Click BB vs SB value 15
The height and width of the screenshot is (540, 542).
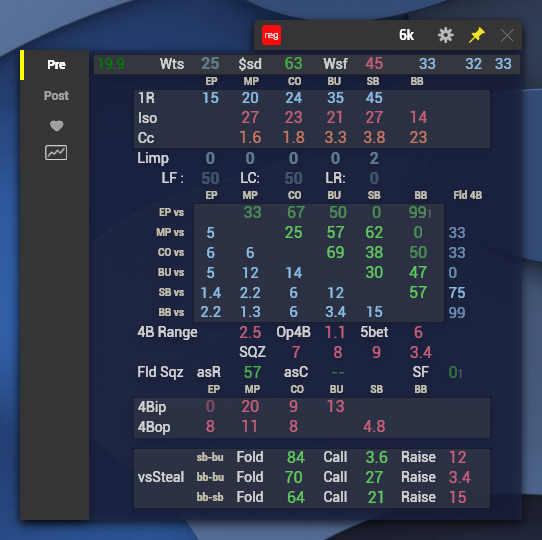pos(374,312)
